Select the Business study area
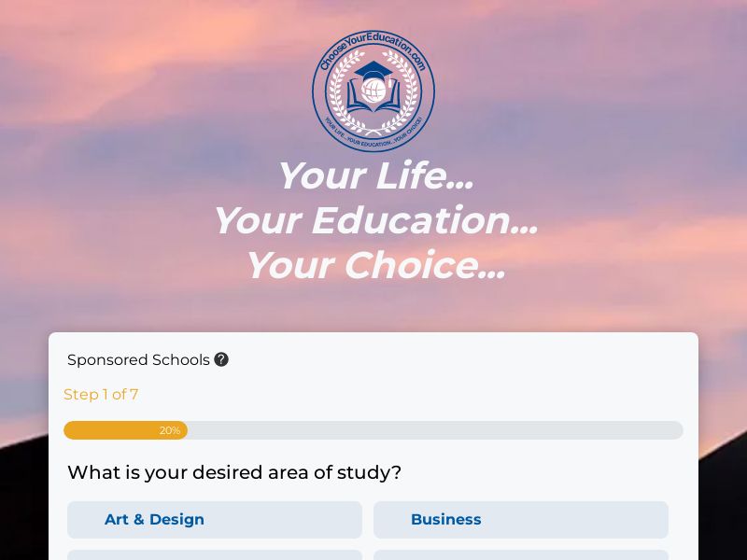Screen dimensions: 747x560 [521, 520]
